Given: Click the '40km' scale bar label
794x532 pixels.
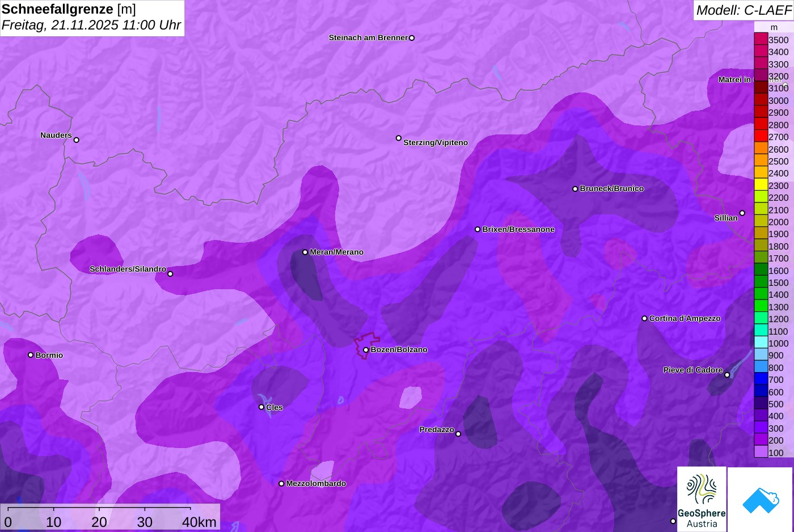Looking at the screenshot, I should point(199,522).
